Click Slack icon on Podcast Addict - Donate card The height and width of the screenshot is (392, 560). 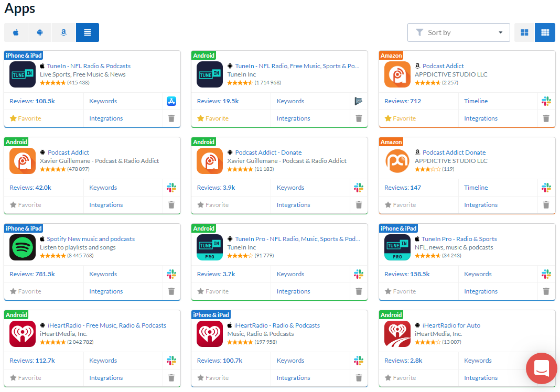pos(359,188)
